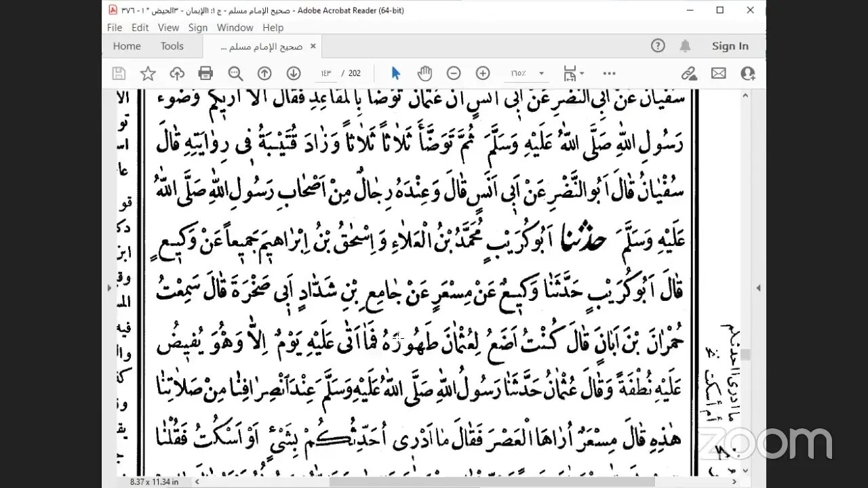Screen dimensions: 868x488
Task: Open the help question mark icon
Action: click(x=658, y=46)
